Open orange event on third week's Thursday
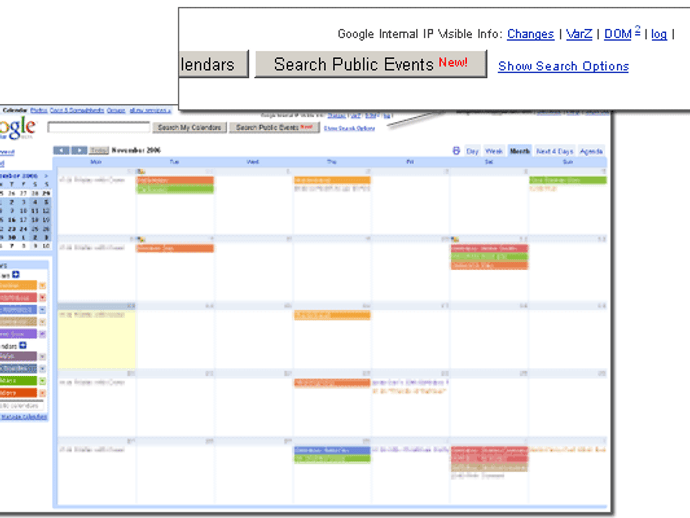Image resolution: width=690 pixels, height=518 pixels. click(x=332, y=315)
